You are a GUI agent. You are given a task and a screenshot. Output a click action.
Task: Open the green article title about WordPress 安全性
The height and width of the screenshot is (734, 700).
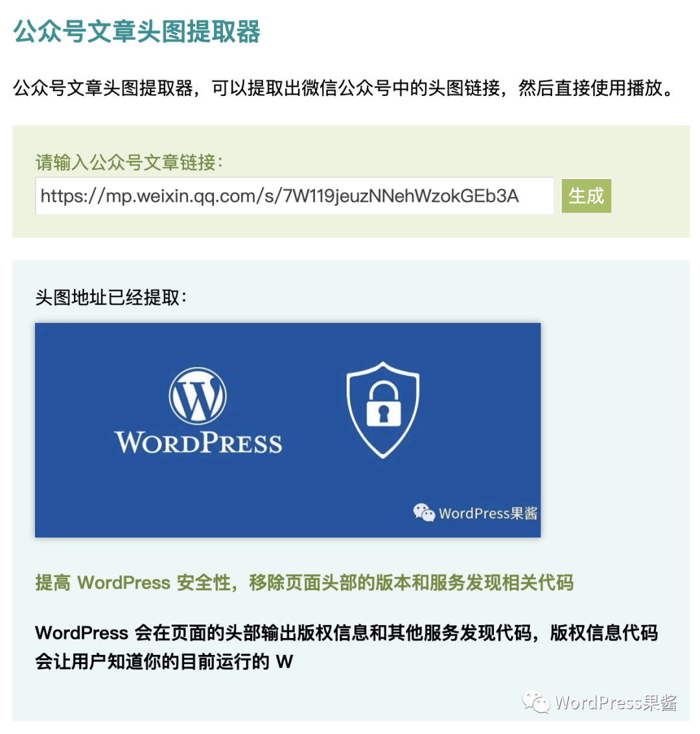pyautogui.click(x=304, y=583)
